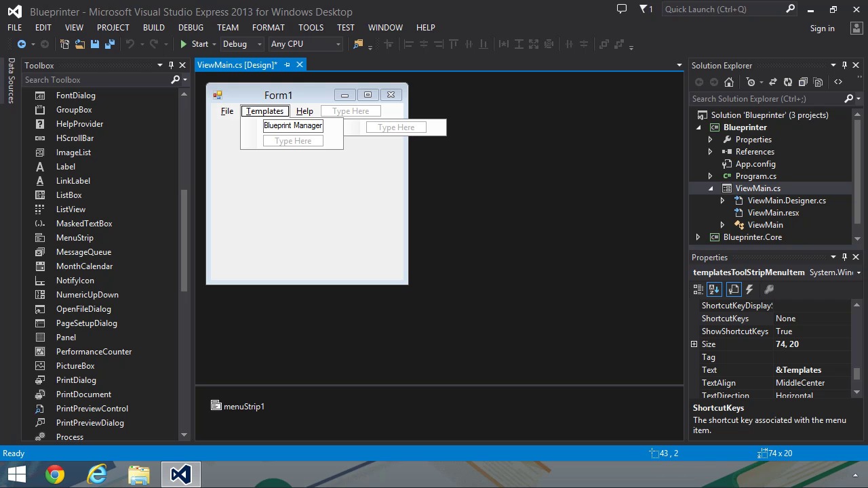Image resolution: width=868 pixels, height=488 pixels.
Task: Click the Open File folder icon
Action: click(x=79, y=44)
